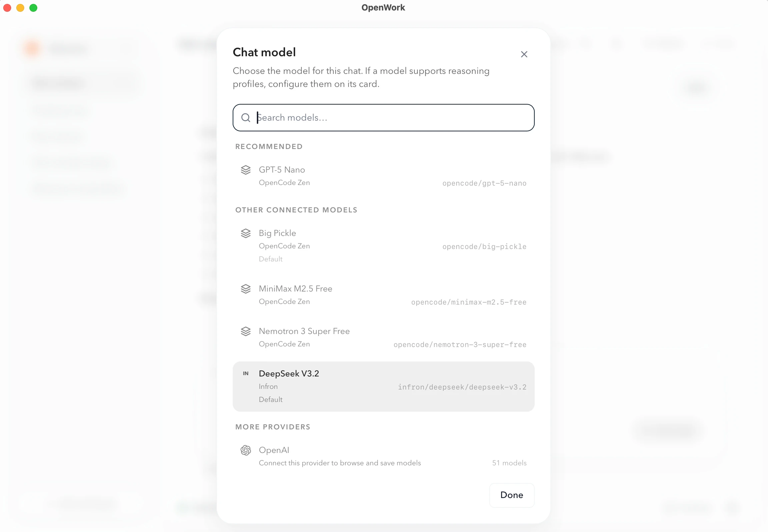Click the IN badge next to DeepSeek V3.2

pyautogui.click(x=246, y=373)
